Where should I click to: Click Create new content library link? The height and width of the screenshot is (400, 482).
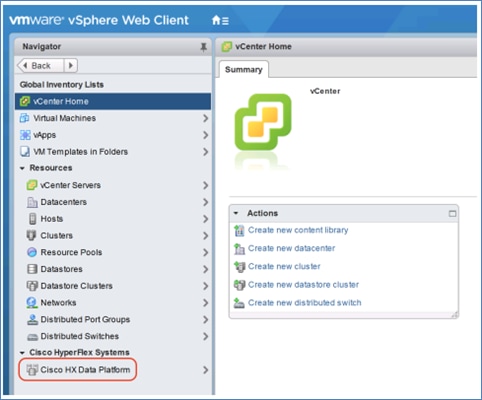point(298,230)
